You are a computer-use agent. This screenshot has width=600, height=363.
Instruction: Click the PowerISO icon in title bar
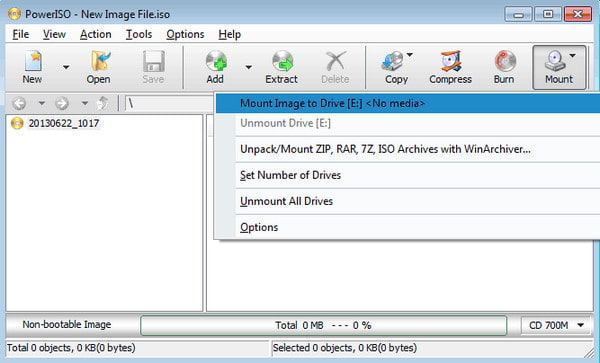pyautogui.click(x=14, y=14)
